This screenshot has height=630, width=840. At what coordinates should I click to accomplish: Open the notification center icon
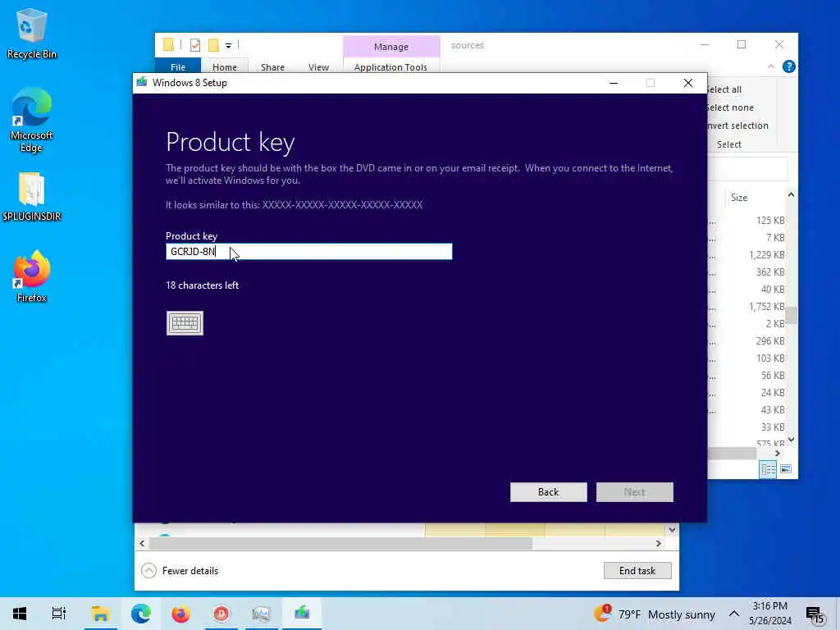point(815,614)
